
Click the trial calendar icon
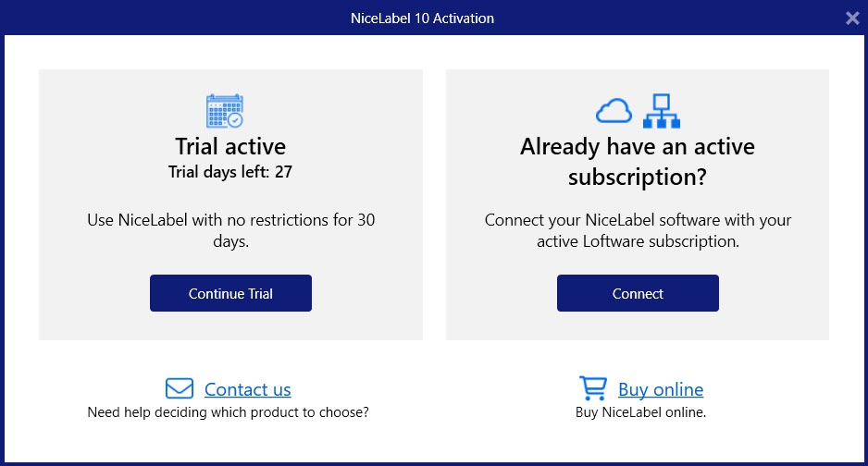point(225,111)
